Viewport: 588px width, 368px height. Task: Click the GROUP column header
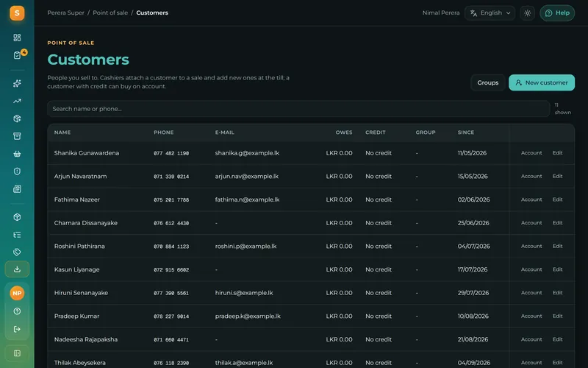coord(426,132)
